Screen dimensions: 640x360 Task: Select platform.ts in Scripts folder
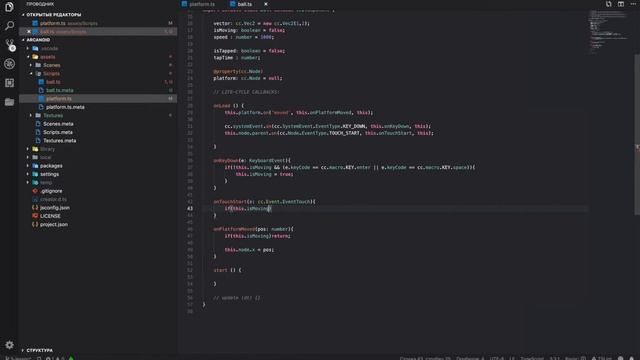(x=59, y=99)
